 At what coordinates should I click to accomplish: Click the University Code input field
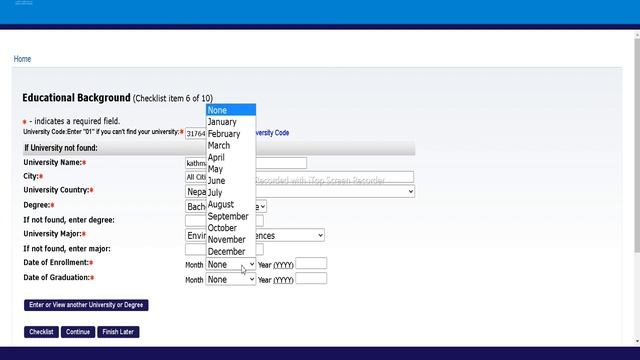click(x=196, y=133)
